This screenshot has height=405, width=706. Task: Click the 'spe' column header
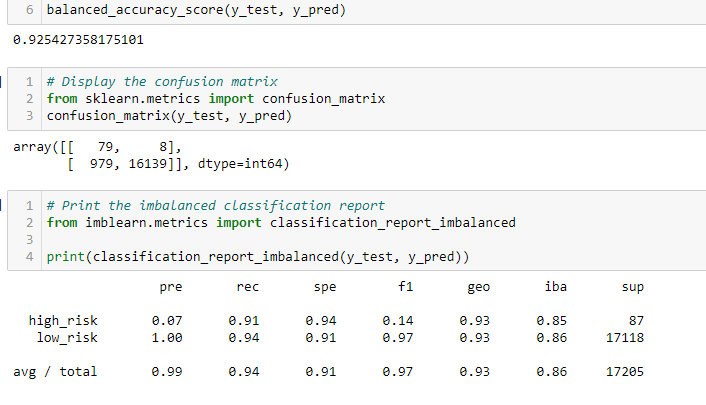(325, 287)
